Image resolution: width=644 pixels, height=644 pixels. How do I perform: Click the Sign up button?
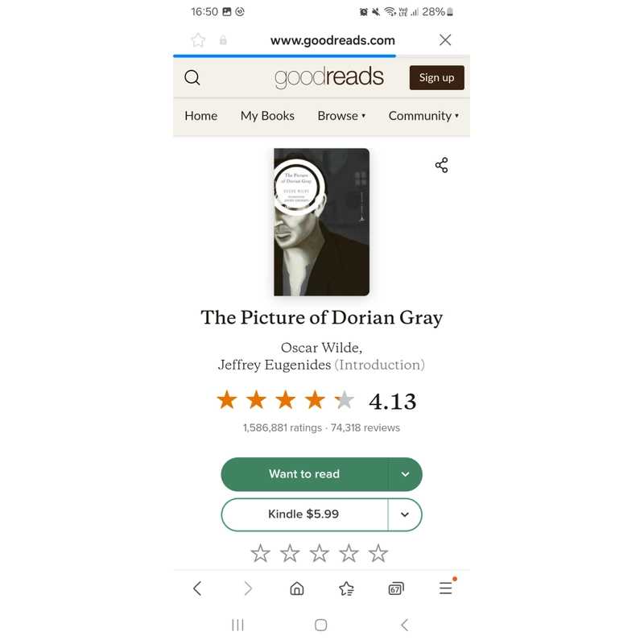pos(436,77)
